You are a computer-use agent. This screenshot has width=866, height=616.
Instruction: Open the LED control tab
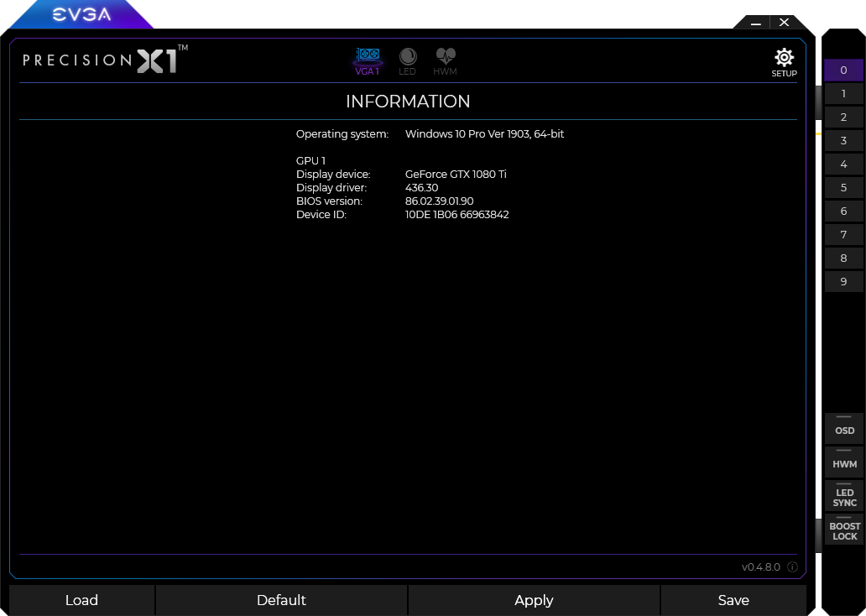[408, 61]
